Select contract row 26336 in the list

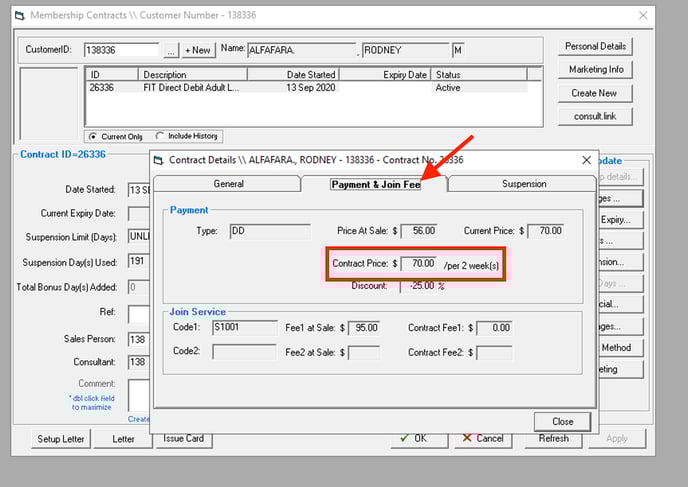[307, 88]
